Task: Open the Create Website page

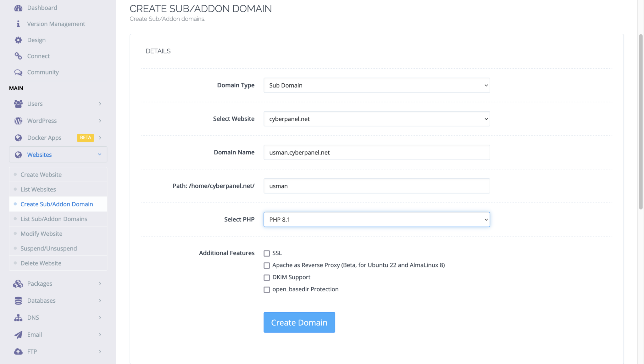Action: 41,174
